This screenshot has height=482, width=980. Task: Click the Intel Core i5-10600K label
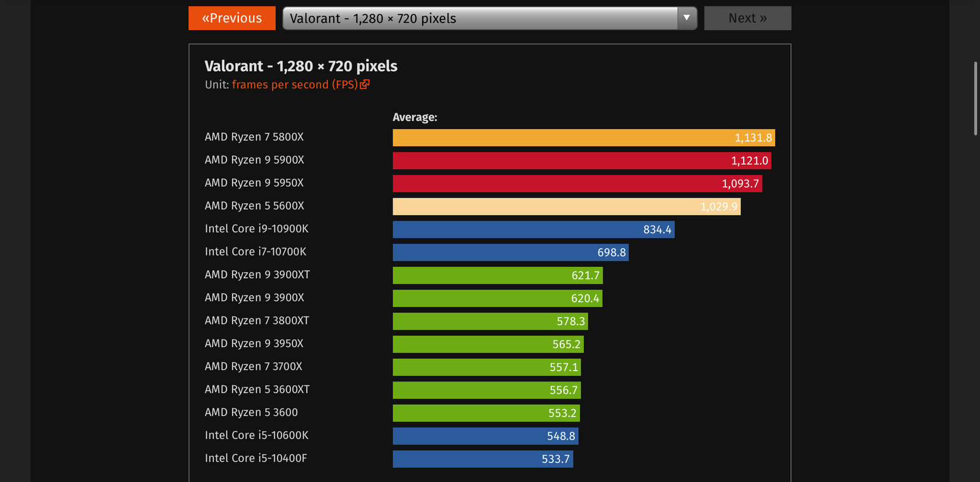pyautogui.click(x=257, y=435)
